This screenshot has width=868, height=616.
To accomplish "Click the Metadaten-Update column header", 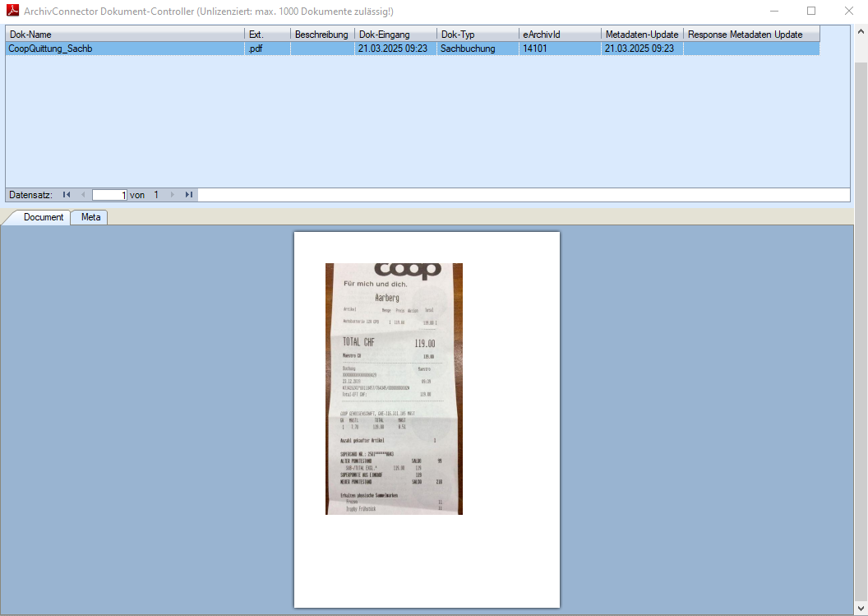I will [x=643, y=35].
